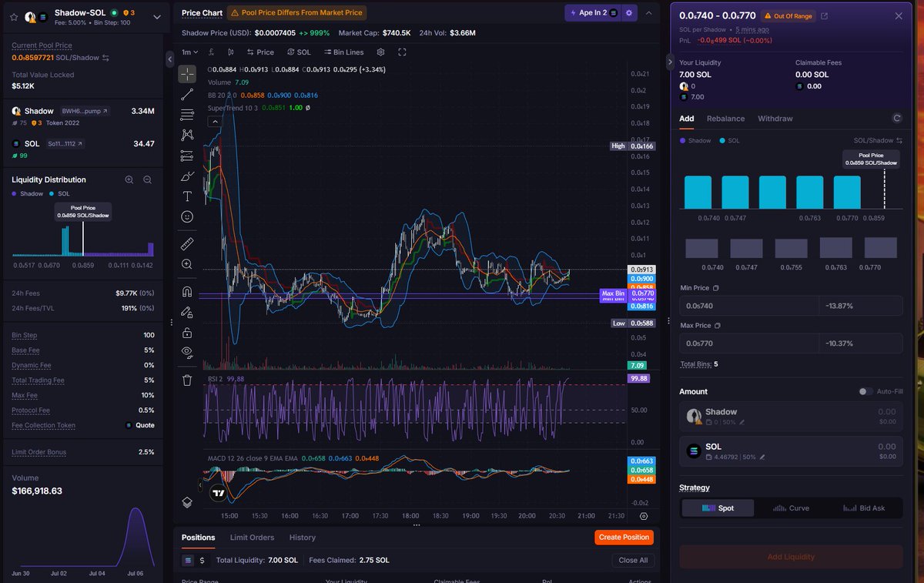Screen dimensions: 924x583
Task: Toggle the Price axis mode
Action: [260, 52]
